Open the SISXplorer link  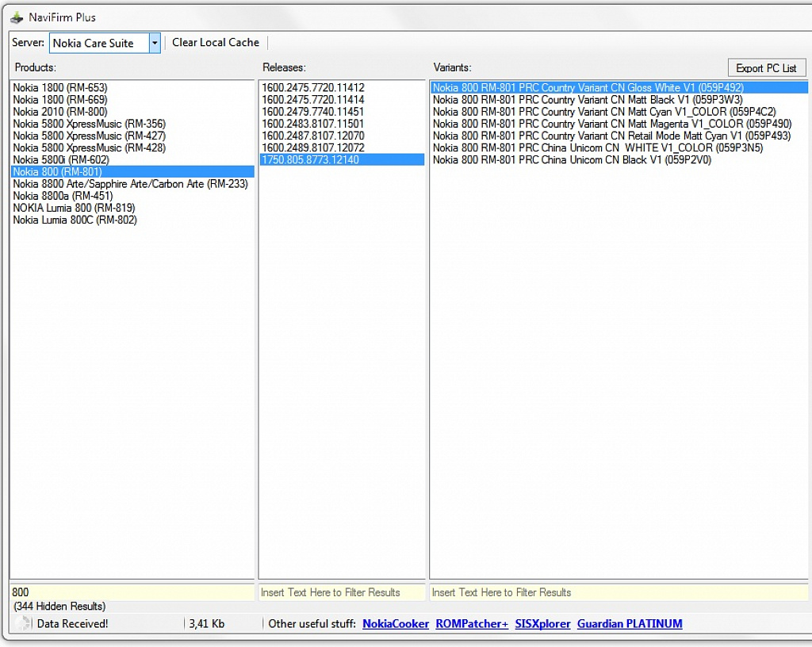tap(542, 624)
